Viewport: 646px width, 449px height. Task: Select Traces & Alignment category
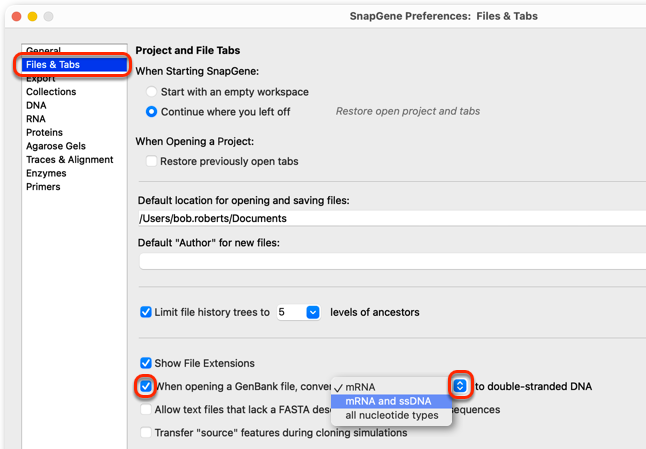tap(70, 159)
